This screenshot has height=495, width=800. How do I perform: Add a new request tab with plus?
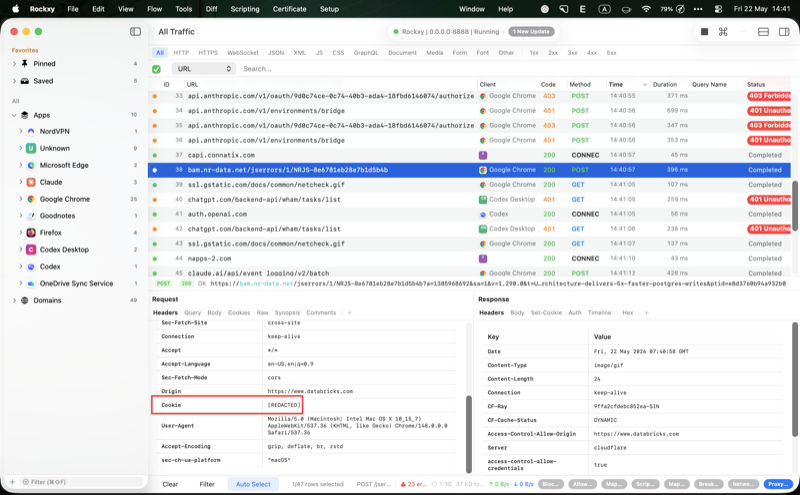click(349, 313)
